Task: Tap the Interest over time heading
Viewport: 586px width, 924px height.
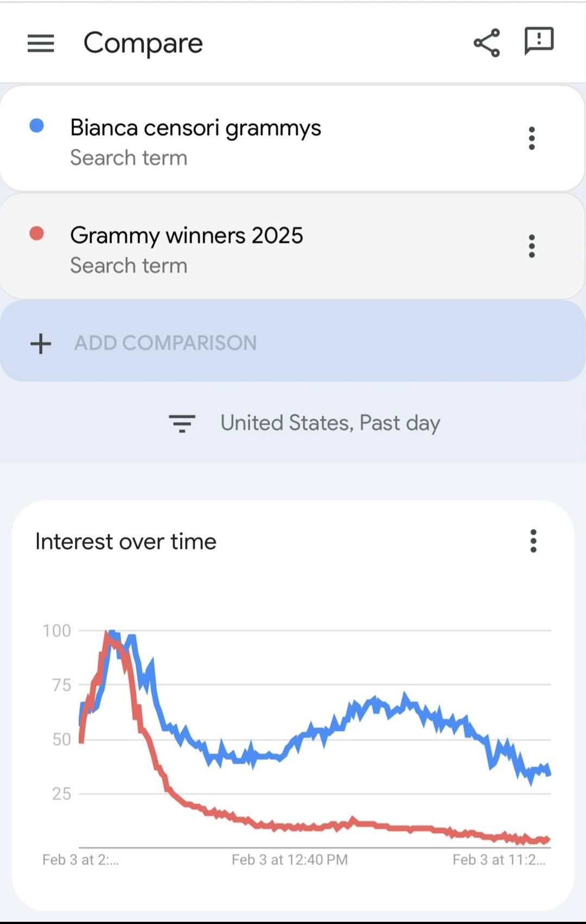Action: point(125,541)
